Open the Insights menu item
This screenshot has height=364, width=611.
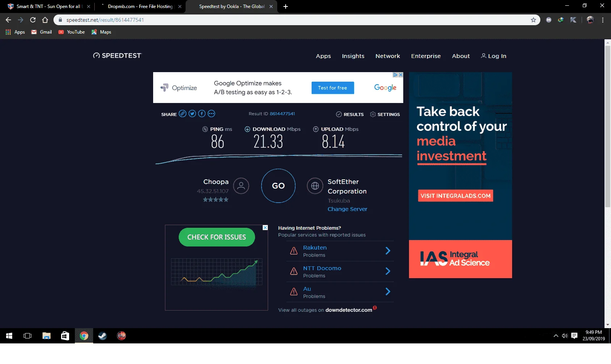click(353, 56)
